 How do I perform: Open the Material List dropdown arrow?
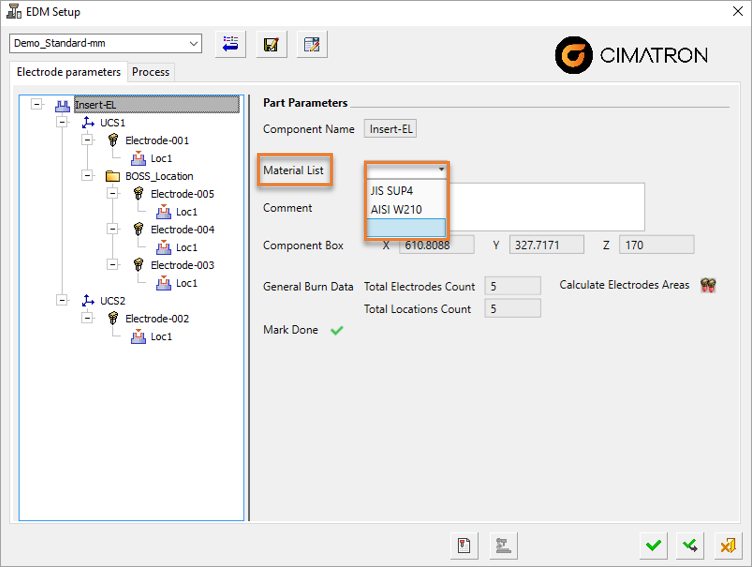pyautogui.click(x=441, y=169)
